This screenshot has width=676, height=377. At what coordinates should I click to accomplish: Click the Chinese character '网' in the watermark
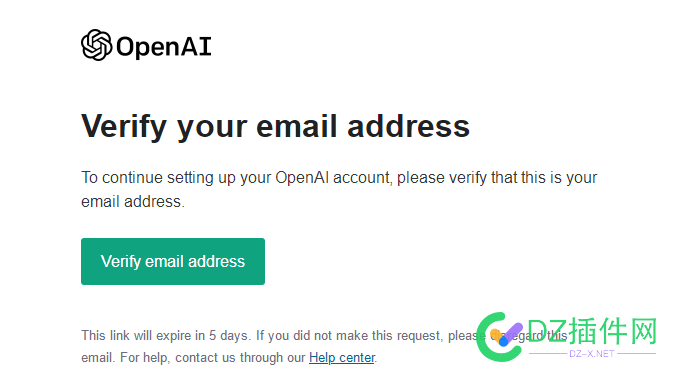click(642, 331)
